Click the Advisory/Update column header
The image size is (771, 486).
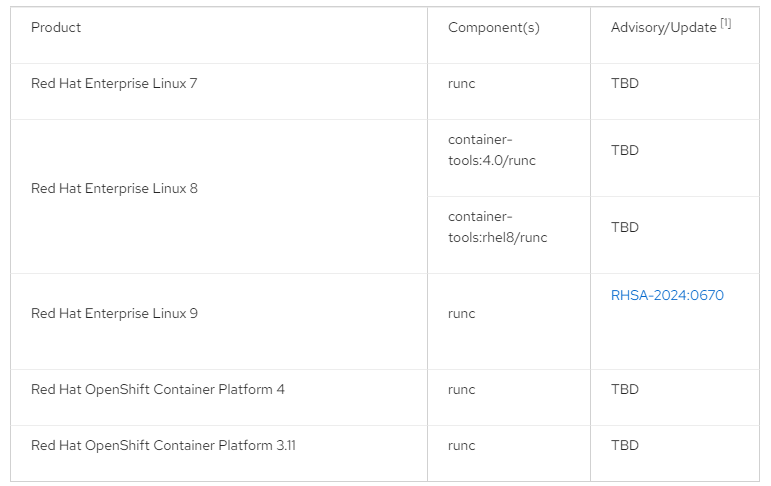(x=663, y=28)
